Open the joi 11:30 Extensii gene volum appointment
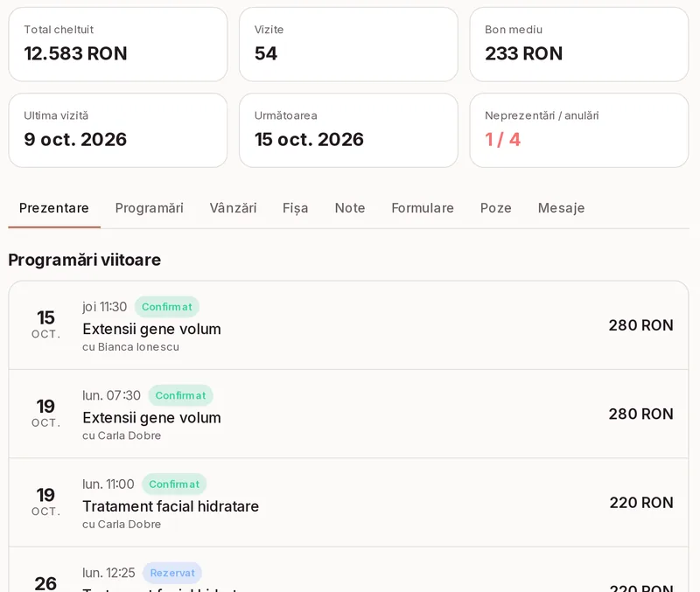 [348, 325]
